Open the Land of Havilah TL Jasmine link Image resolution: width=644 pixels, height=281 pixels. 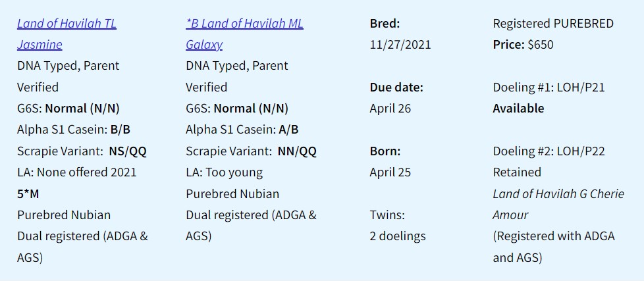click(x=67, y=34)
